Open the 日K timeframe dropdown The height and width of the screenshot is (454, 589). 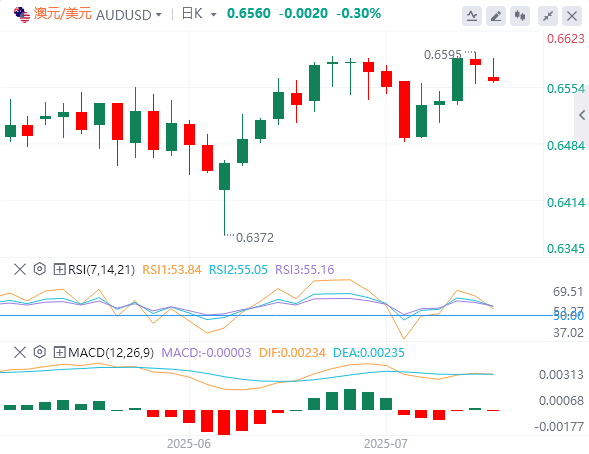213,15
